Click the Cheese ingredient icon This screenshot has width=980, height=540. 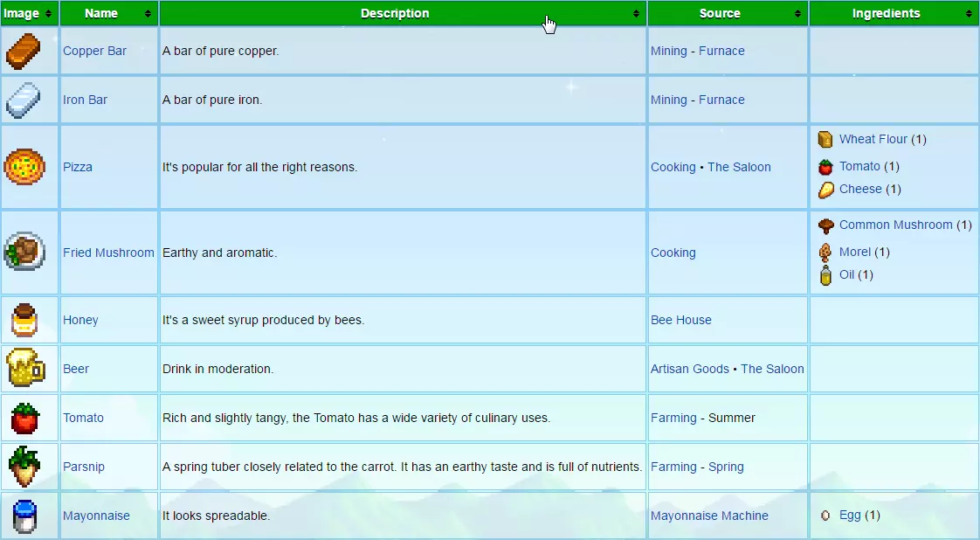825,190
